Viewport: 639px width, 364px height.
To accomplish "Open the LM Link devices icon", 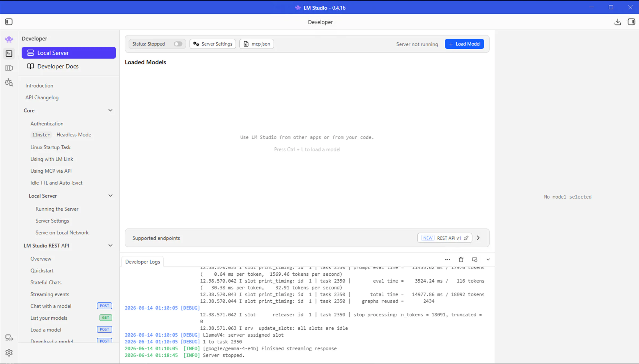I will click(x=9, y=338).
